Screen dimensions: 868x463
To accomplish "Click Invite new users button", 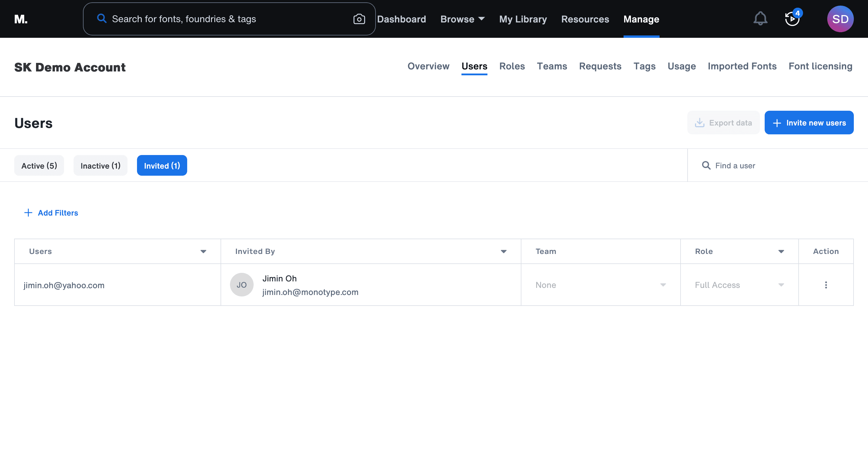I will (809, 123).
